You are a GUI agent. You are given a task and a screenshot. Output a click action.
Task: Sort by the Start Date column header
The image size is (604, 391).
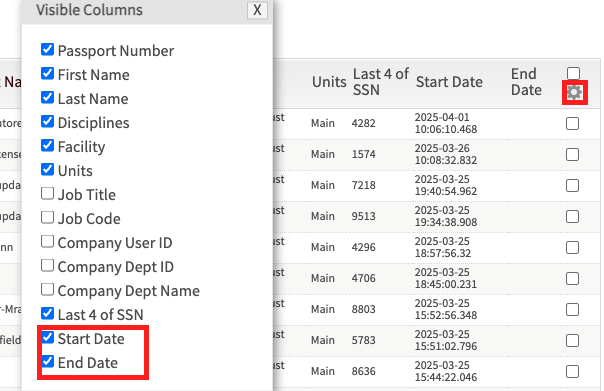tap(449, 82)
